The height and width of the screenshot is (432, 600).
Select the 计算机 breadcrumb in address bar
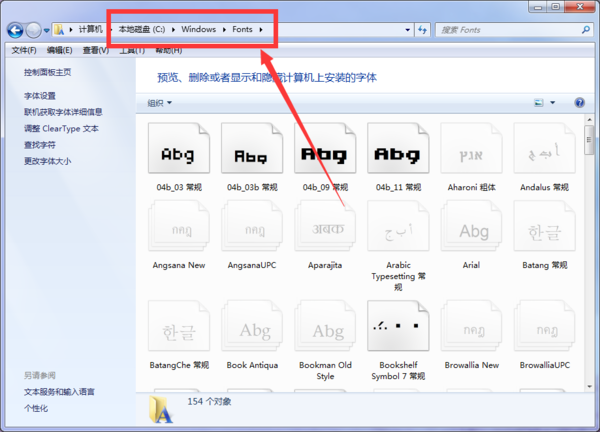pos(91,29)
